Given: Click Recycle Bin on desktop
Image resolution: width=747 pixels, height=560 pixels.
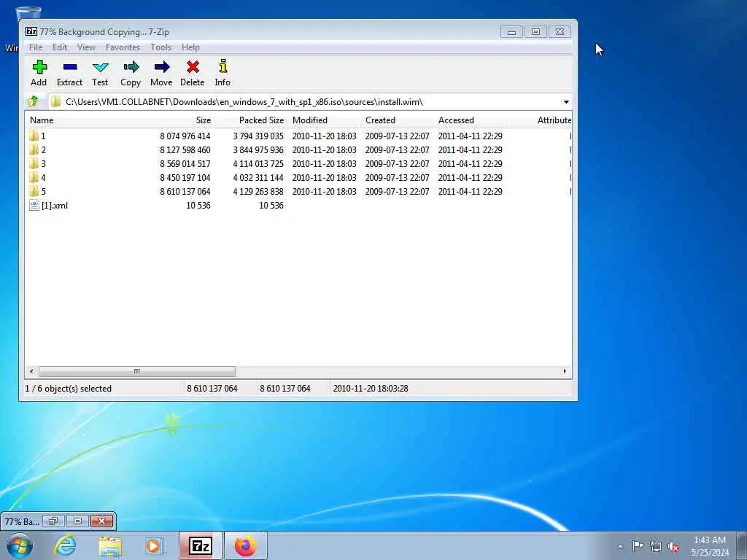Looking at the screenshot, I should pyautogui.click(x=28, y=13).
